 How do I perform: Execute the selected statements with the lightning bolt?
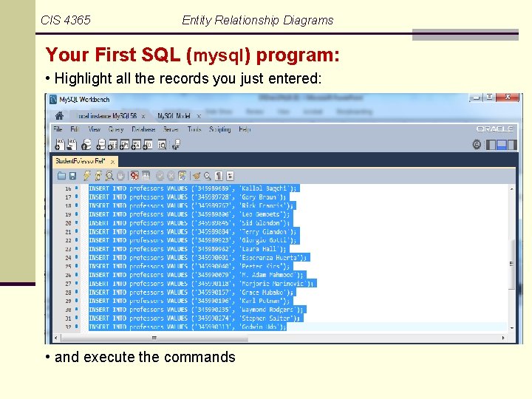tap(87, 175)
